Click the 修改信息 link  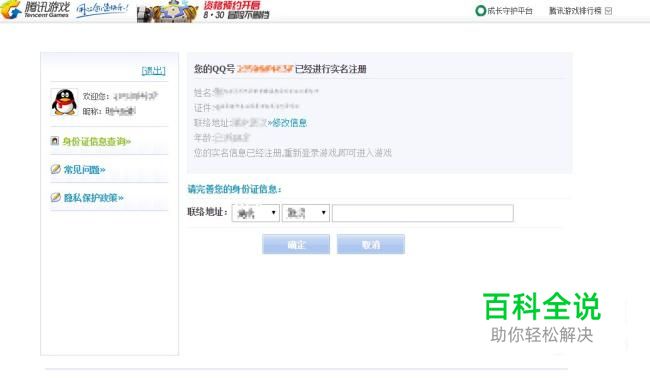tap(289, 123)
